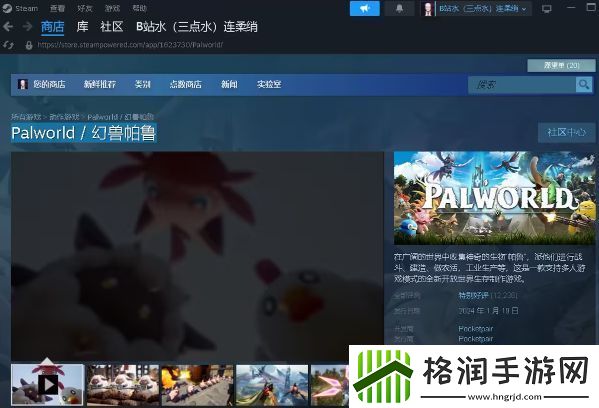Image resolution: width=599 pixels, height=408 pixels.
Task: Open the 社区中心 button
Action: click(x=566, y=132)
